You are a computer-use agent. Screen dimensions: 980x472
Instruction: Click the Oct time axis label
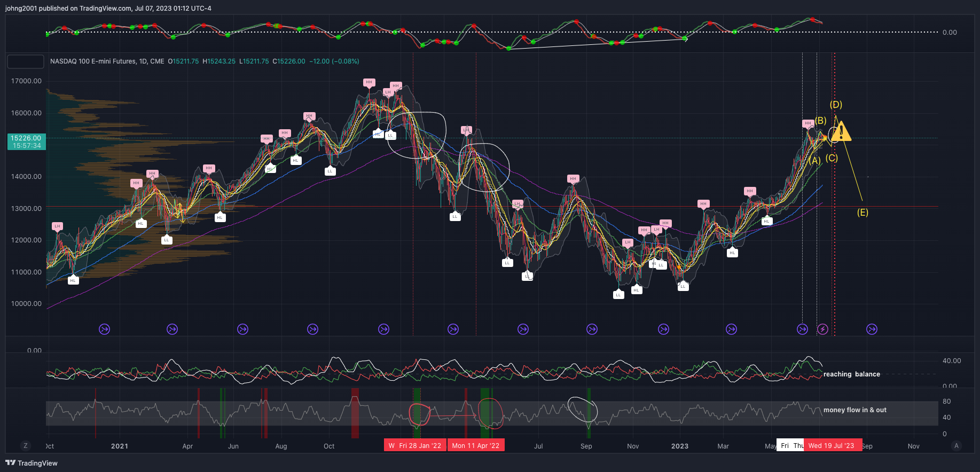point(329,446)
